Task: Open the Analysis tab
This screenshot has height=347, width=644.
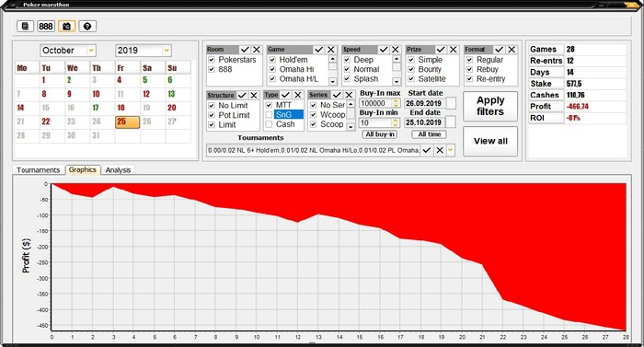Action: coord(118,169)
